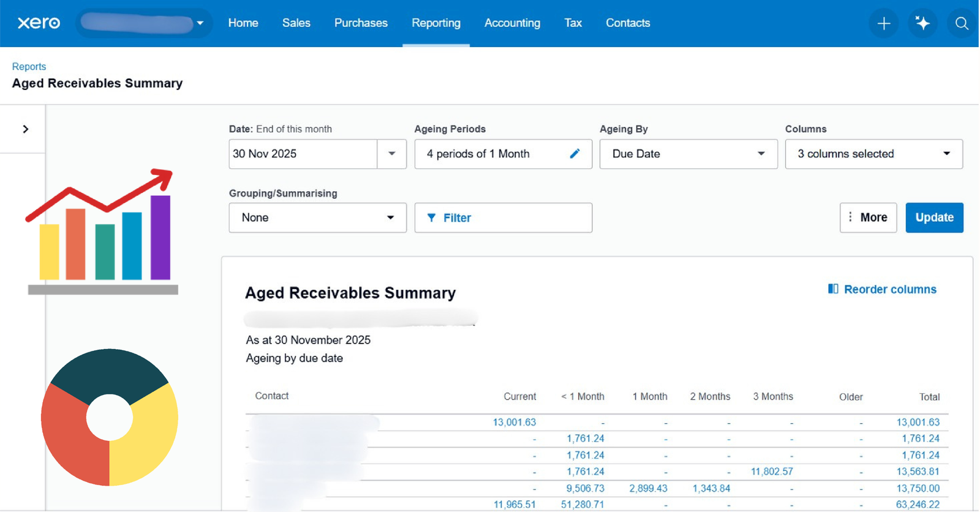Open the Accounting menu
The height and width of the screenshot is (512, 980).
(512, 23)
